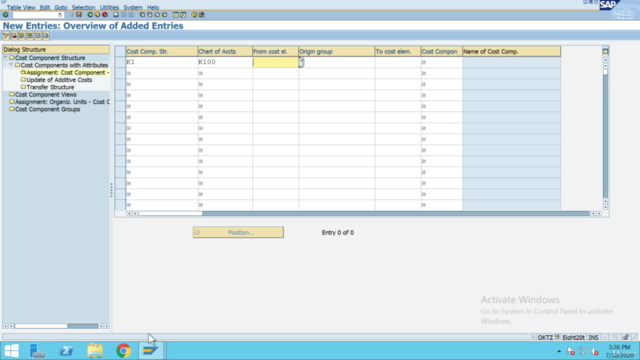The width and height of the screenshot is (640, 360).
Task: Click the Create New Session icon
Action: [176, 15]
